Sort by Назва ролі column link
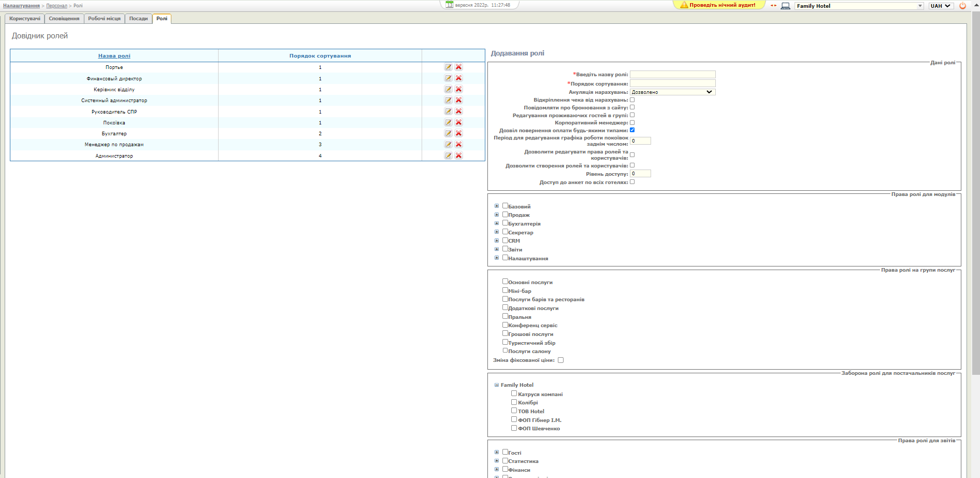The width and height of the screenshot is (980, 478). coord(114,55)
